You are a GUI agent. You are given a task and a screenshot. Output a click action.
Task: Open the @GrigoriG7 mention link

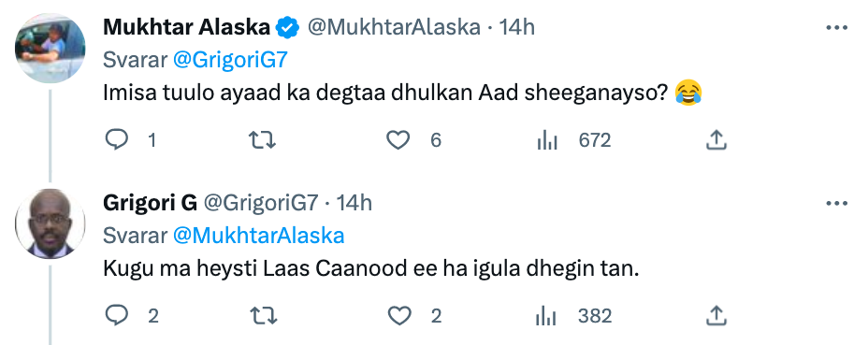click(x=231, y=60)
